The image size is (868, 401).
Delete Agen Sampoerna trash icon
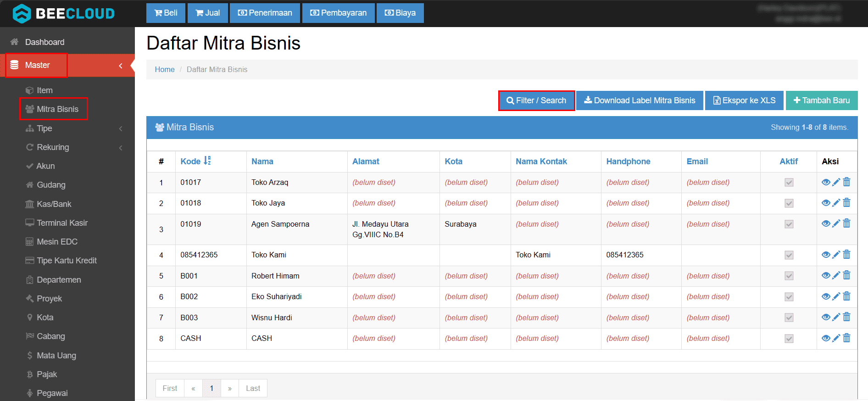847,223
